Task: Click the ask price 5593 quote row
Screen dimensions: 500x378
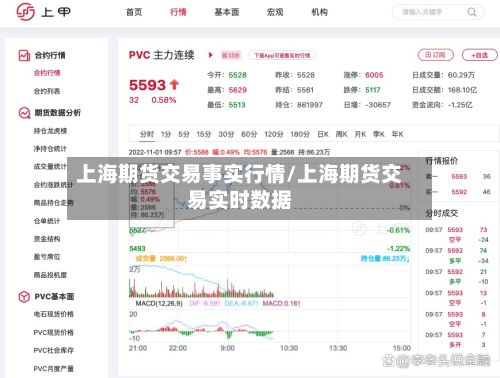Action: click(458, 177)
